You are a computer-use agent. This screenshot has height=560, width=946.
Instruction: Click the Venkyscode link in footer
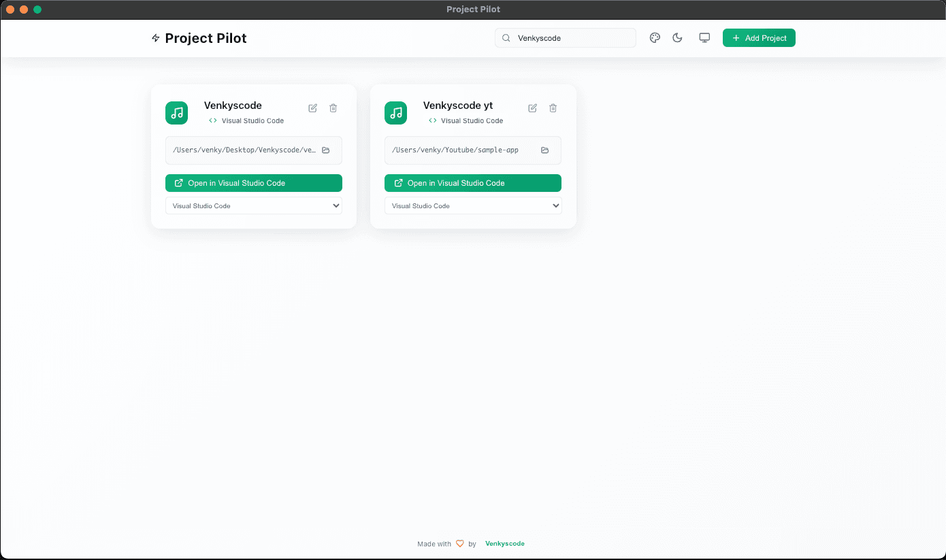(x=504, y=544)
